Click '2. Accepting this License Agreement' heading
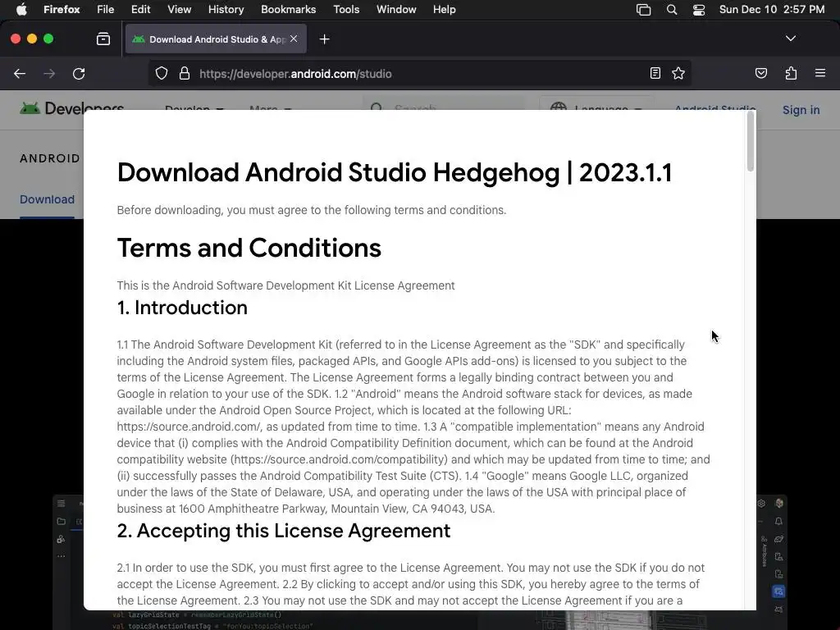Image resolution: width=840 pixels, height=630 pixels. pos(284,531)
